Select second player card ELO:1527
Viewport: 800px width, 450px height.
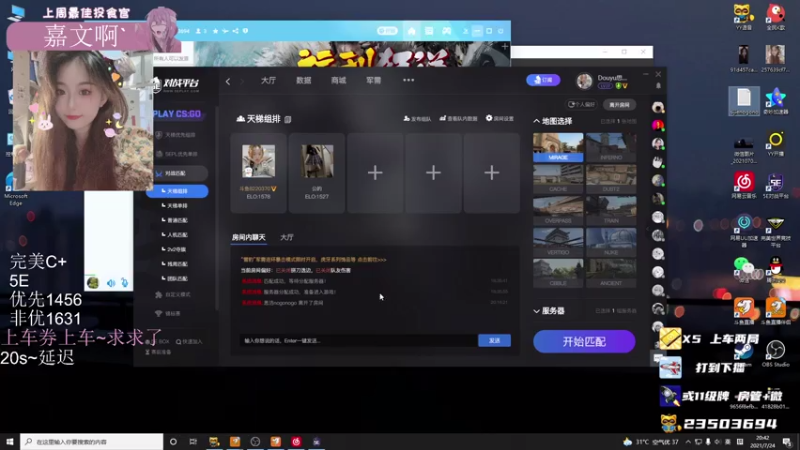coord(317,173)
